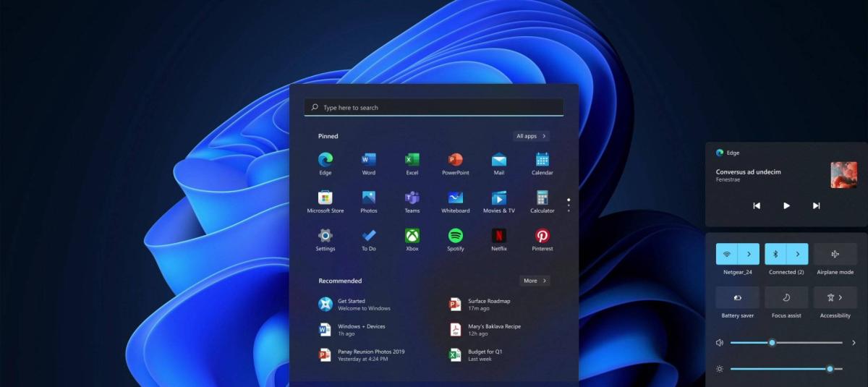Click the volume slider track

[803, 343]
